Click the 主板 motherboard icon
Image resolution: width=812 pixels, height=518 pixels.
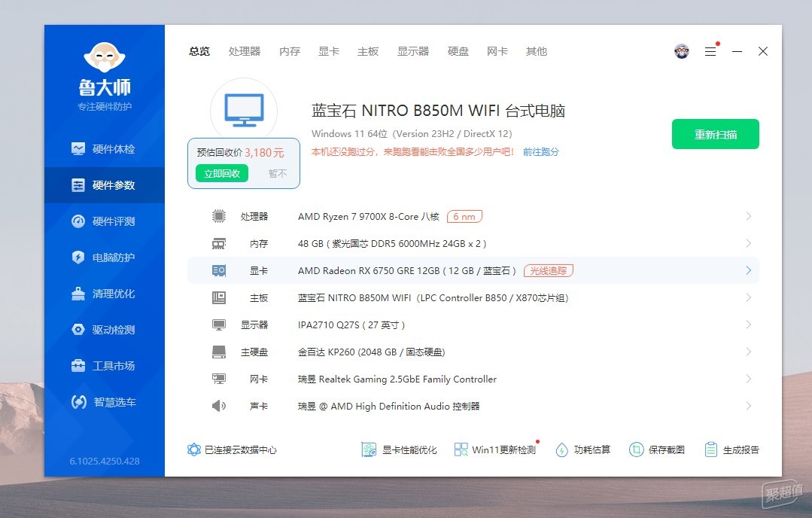click(x=219, y=298)
